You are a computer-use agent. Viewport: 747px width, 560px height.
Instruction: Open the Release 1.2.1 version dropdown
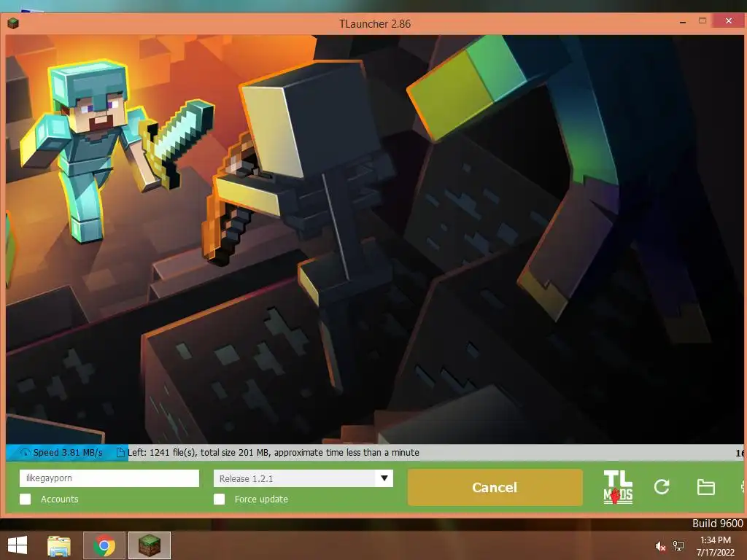coord(303,478)
